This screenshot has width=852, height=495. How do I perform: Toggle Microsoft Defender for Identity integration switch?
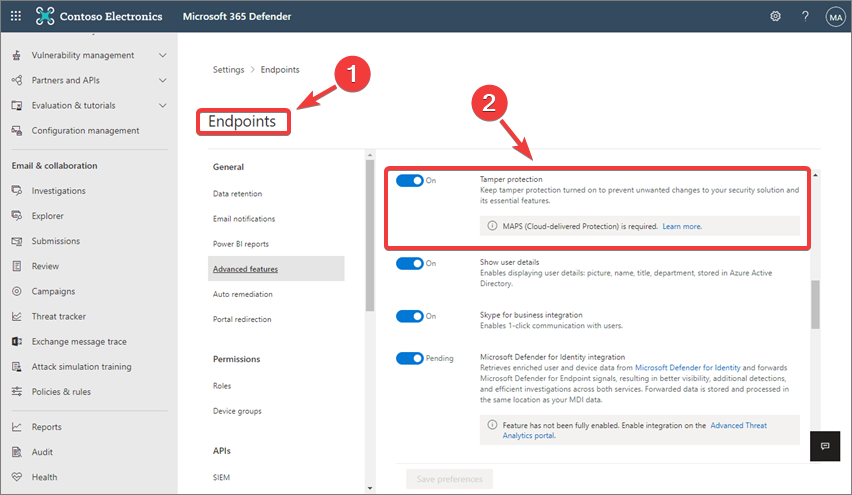pos(410,358)
